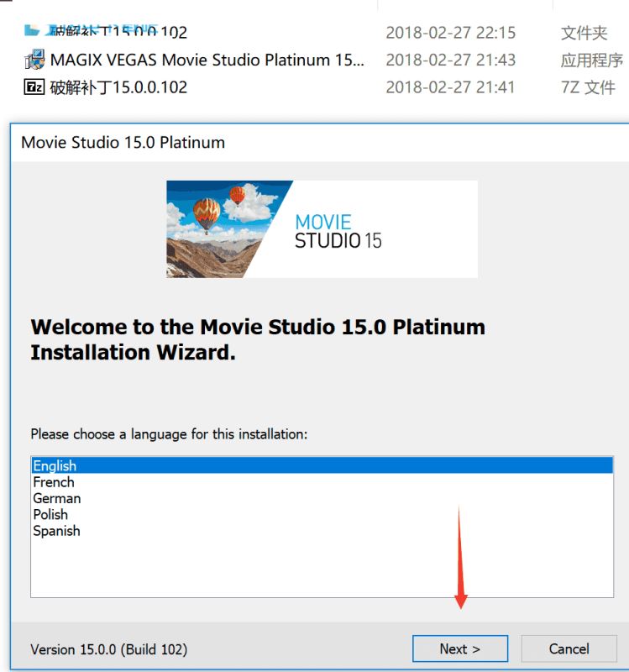Click the 7Z 文件 type cell

pos(588,87)
